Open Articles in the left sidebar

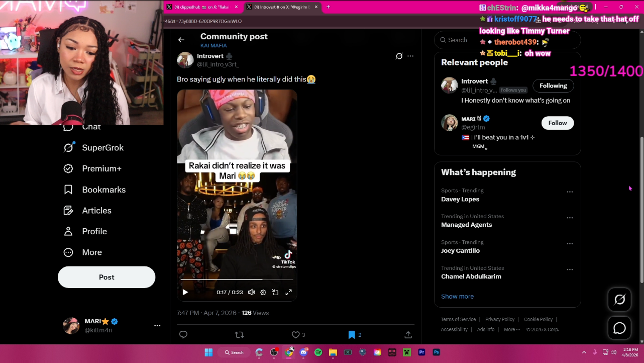87,211
